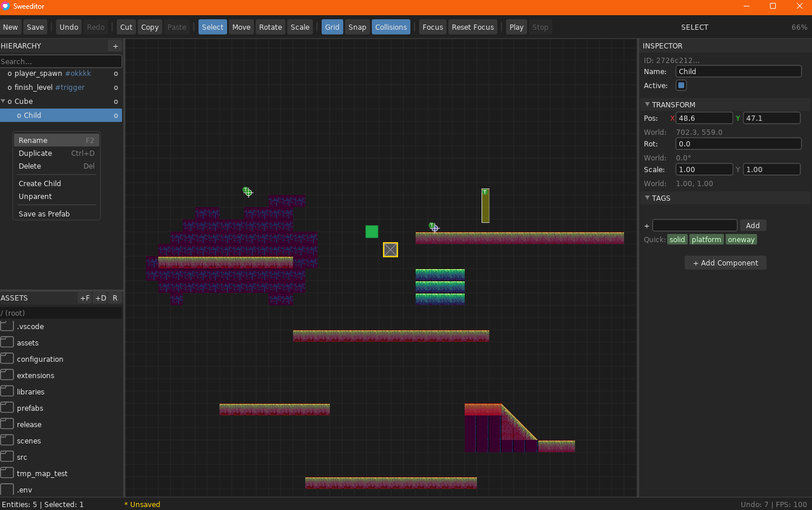This screenshot has height=510, width=812.
Task: Activate the Rotate tool
Action: click(271, 27)
